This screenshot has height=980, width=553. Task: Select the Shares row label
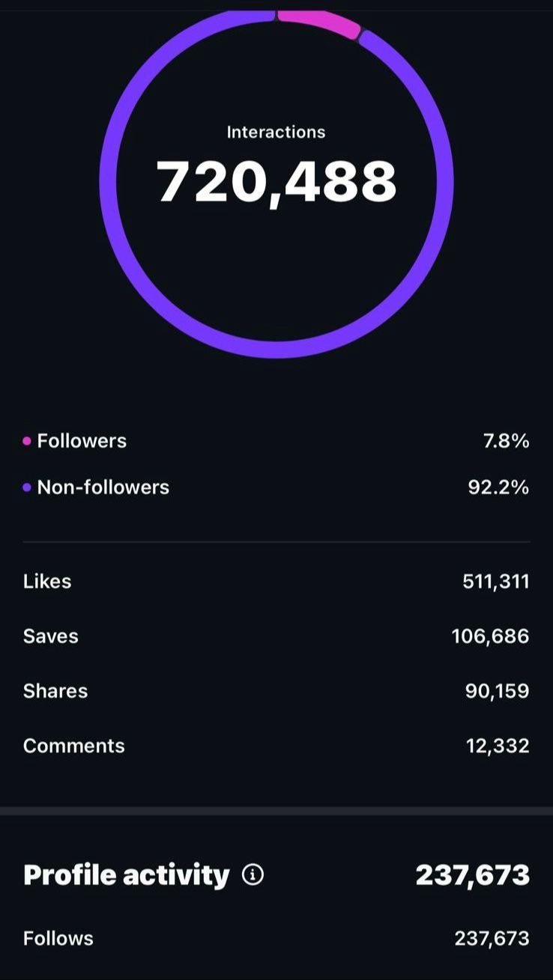(55, 691)
